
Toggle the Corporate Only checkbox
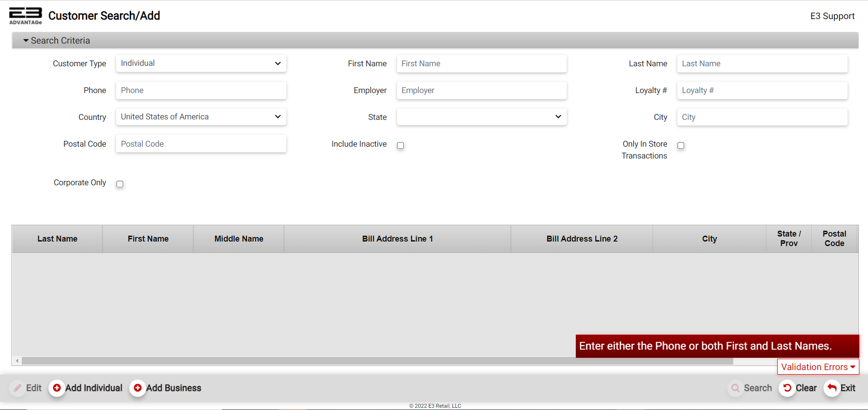120,184
